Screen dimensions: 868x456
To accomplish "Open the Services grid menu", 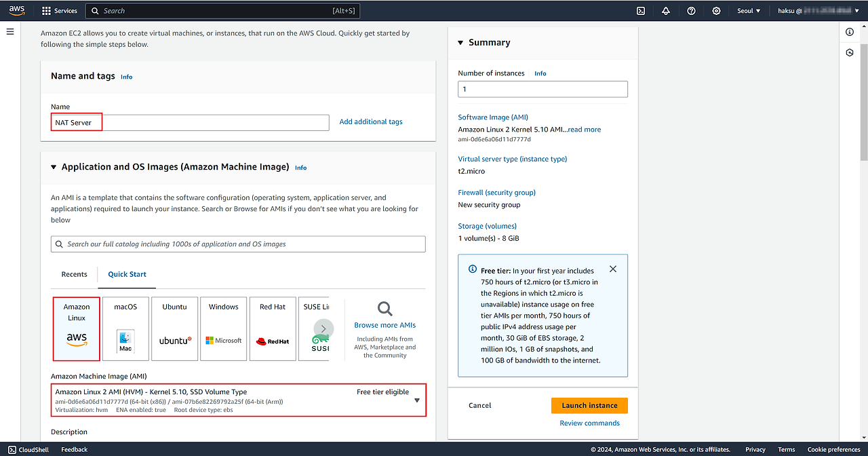I will (60, 11).
